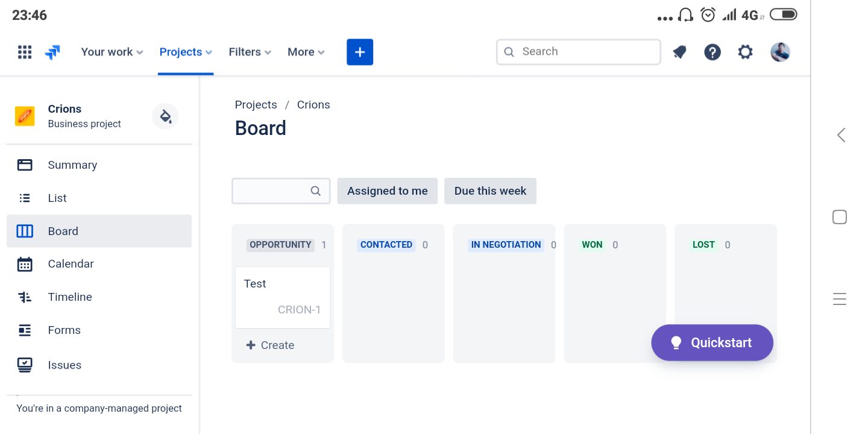Open Timeline in the sidebar
Image resolution: width=868 pixels, height=434 pixels.
pyautogui.click(x=99, y=297)
